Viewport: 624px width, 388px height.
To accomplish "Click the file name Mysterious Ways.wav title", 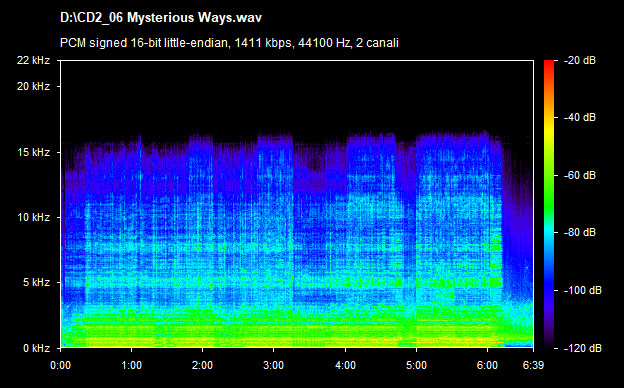I will click(x=161, y=18).
